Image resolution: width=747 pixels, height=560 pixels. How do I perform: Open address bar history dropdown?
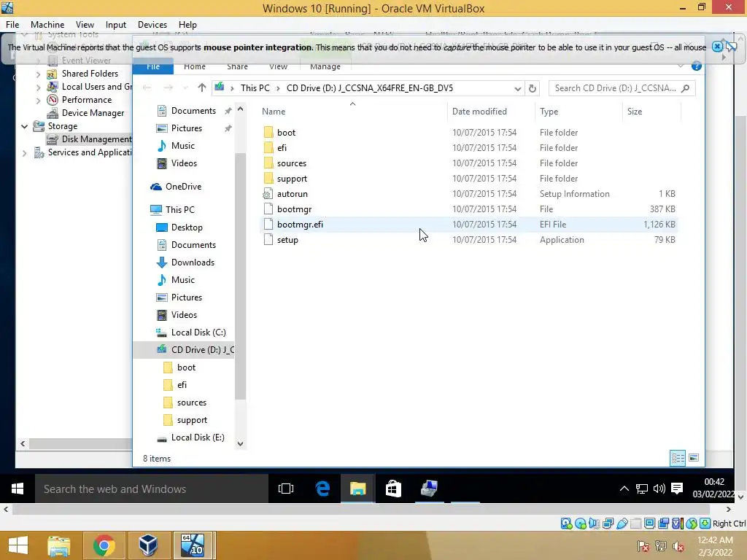coord(517,88)
